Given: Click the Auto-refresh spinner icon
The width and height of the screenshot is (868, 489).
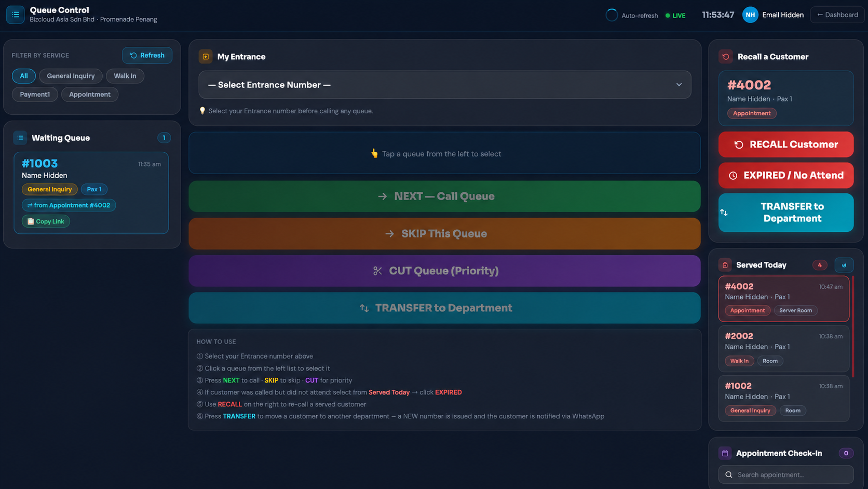Looking at the screenshot, I should point(612,15).
